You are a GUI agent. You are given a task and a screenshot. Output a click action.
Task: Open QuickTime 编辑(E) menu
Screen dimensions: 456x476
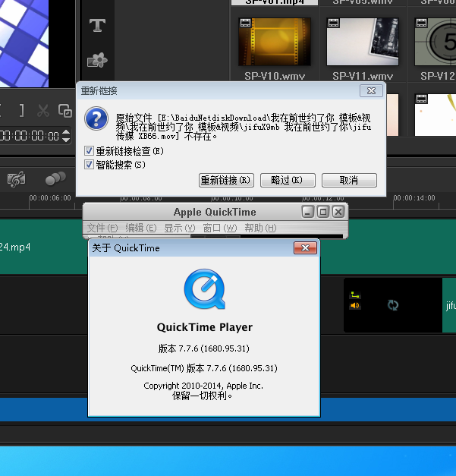[141, 228]
